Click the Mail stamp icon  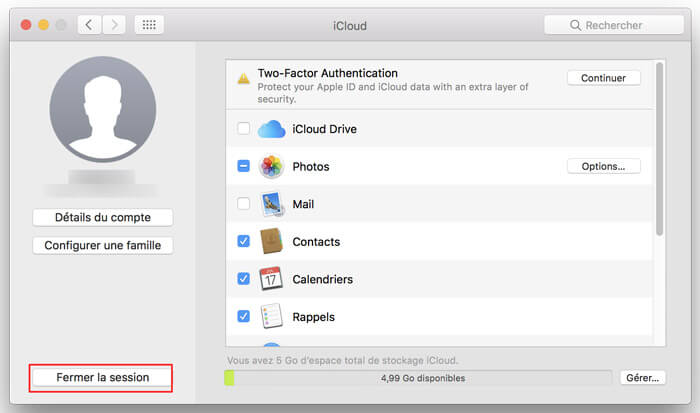271,204
